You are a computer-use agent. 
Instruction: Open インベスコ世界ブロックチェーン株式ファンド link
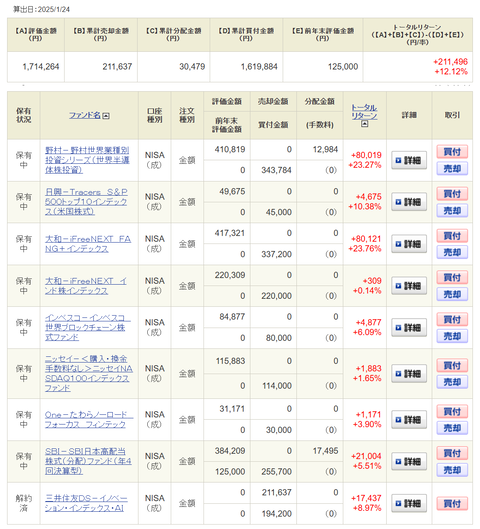(87, 327)
